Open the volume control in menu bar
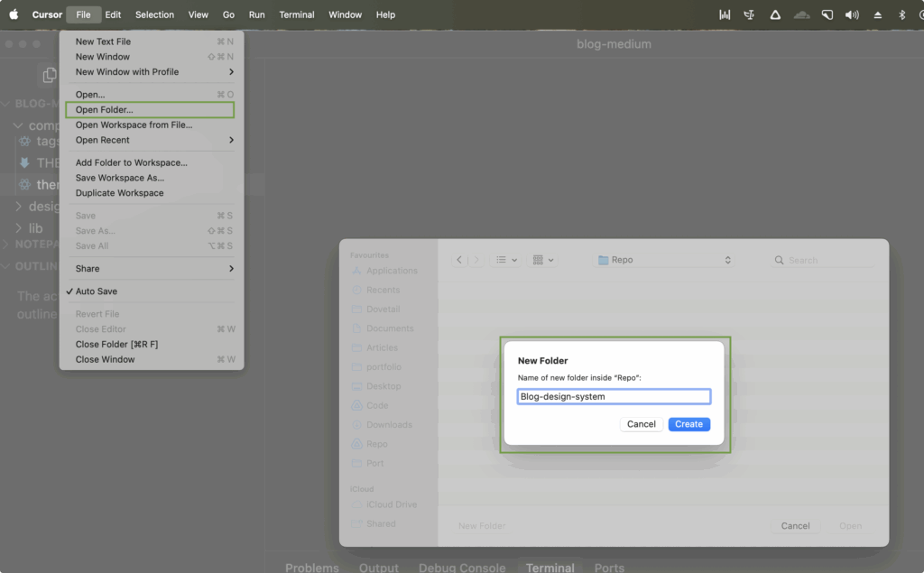The height and width of the screenshot is (573, 924). 852,14
